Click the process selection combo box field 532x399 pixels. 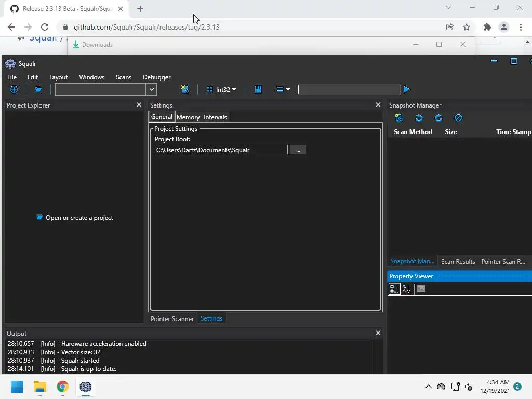(x=101, y=89)
